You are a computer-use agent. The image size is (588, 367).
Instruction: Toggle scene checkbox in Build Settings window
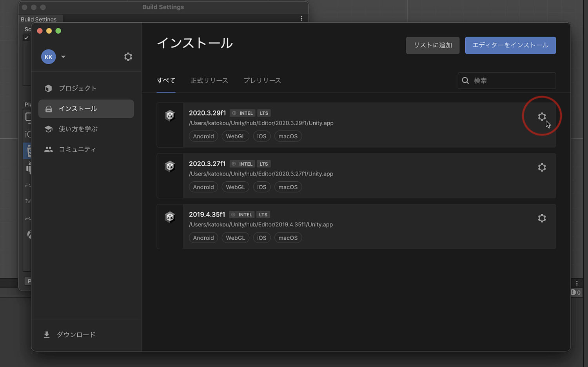pyautogui.click(x=26, y=38)
